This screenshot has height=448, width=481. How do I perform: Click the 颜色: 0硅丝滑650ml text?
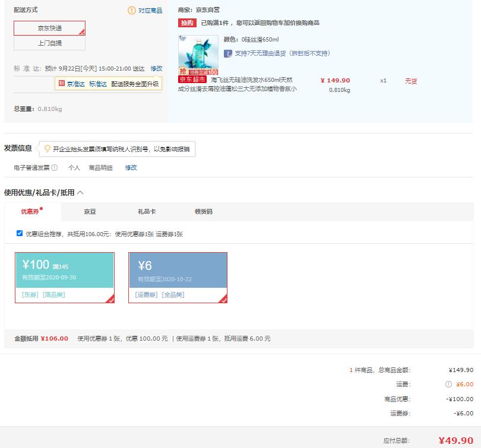(x=251, y=40)
